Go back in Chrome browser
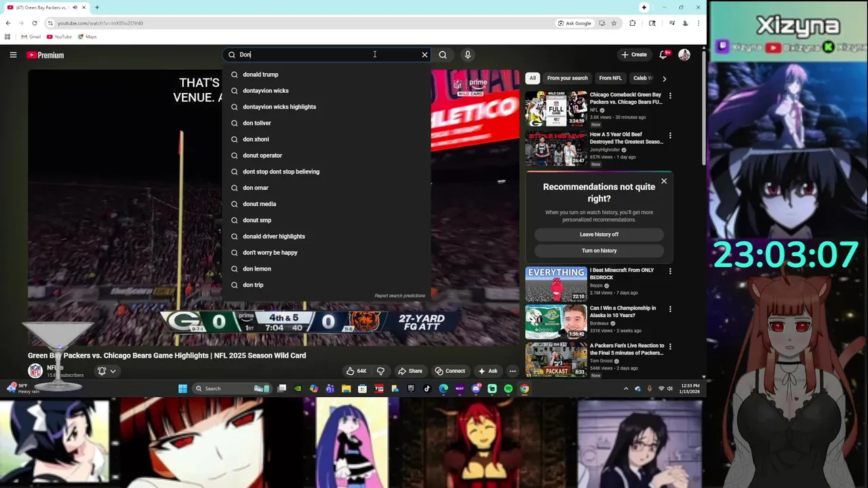This screenshot has height=488, width=868. (x=8, y=23)
